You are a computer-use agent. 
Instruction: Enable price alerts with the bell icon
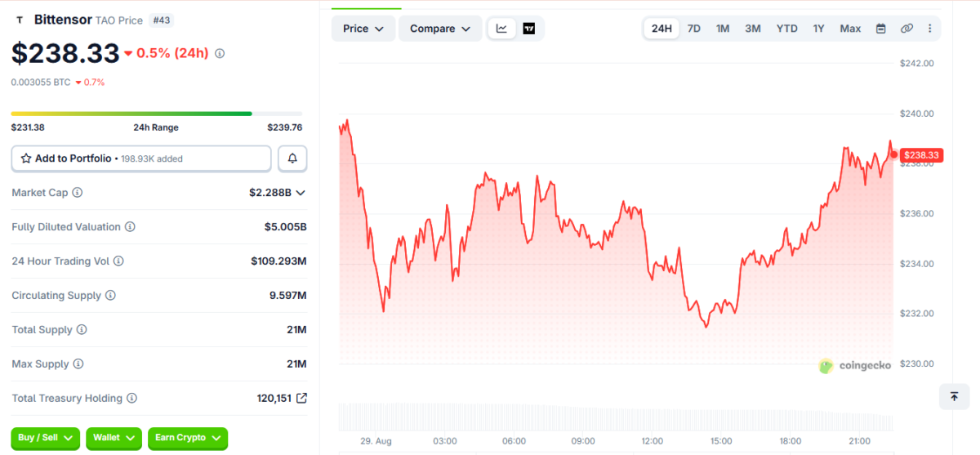[292, 158]
